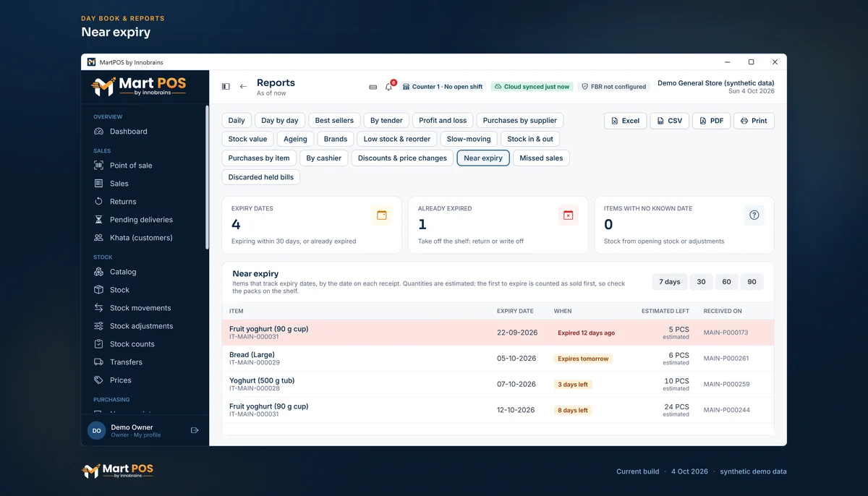The height and width of the screenshot is (496, 868).
Task: Go back using the arrow beside Reports
Action: (243, 87)
